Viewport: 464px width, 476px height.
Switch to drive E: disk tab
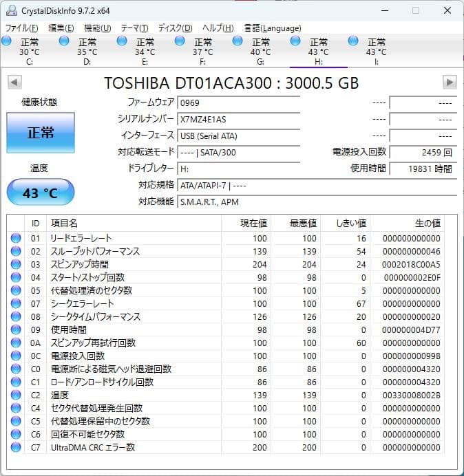pyautogui.click(x=145, y=51)
